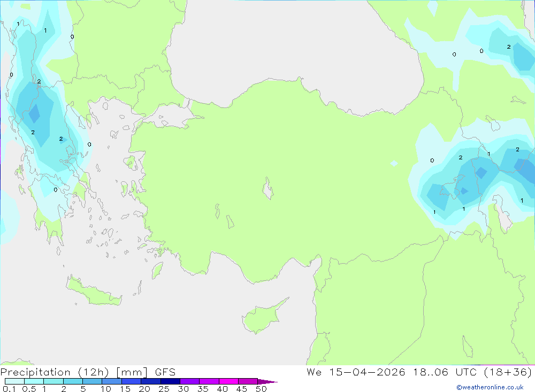Image resolution: width=535 pixels, height=392 pixels.
Task: Click the '20' legend scale label
Action: [144, 389]
